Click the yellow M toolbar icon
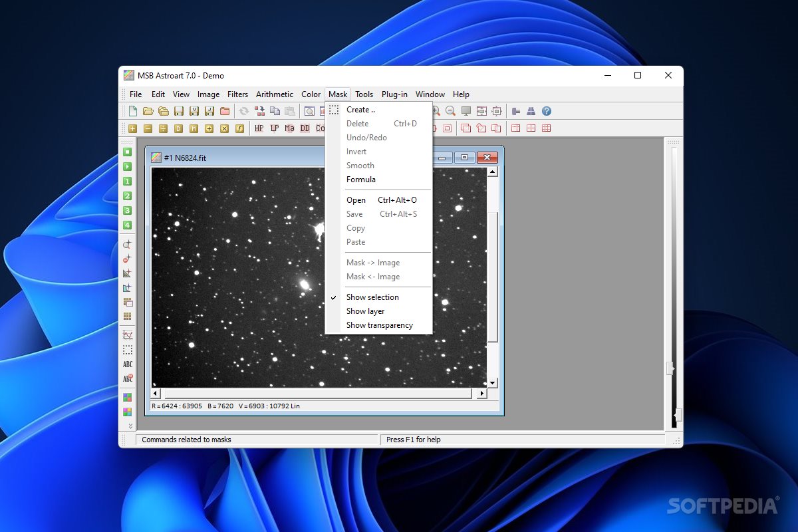Screen dimensions: 798x532 [x=194, y=128]
